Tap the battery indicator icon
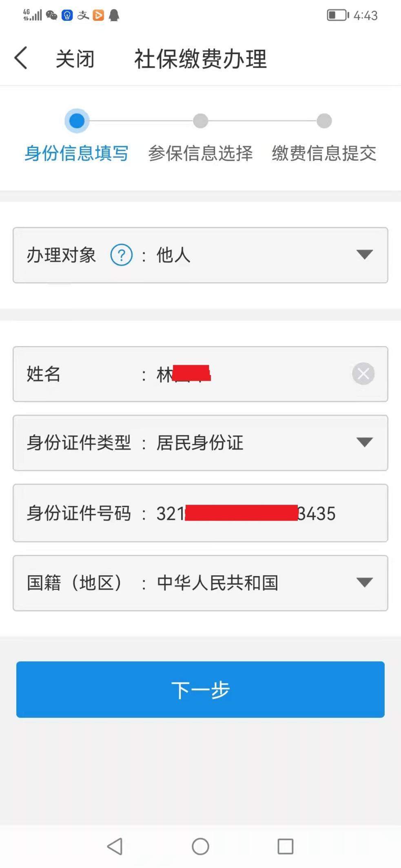 [x=338, y=15]
